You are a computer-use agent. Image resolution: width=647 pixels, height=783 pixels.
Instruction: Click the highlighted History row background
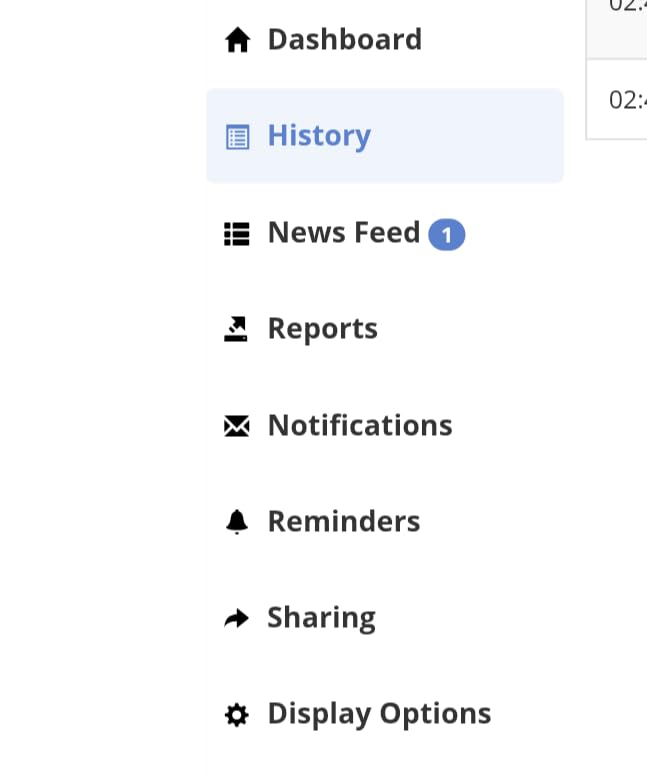(385, 136)
